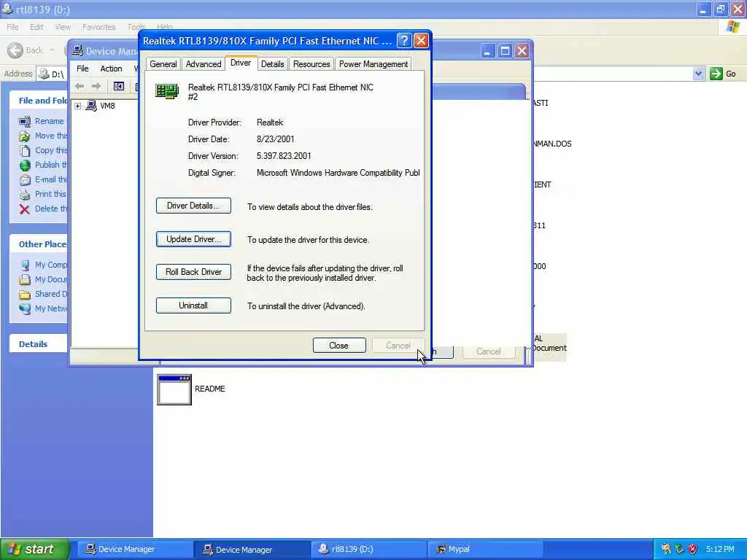Image resolution: width=747 pixels, height=560 pixels.
Task: Close the properties dialog with the Close button
Action: [339, 345]
